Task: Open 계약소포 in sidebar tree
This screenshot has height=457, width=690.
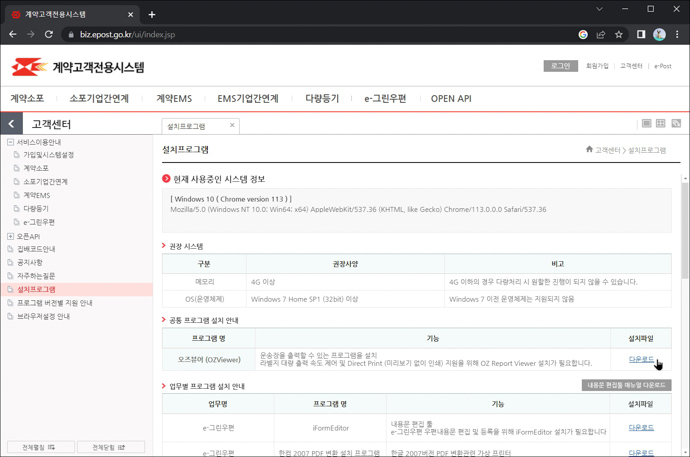Action: coord(36,168)
